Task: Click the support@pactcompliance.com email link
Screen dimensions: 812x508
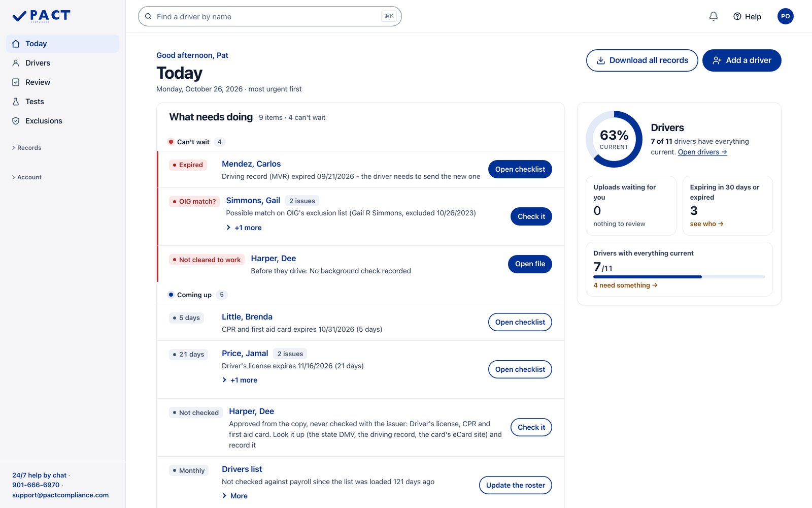Action: [x=60, y=495]
